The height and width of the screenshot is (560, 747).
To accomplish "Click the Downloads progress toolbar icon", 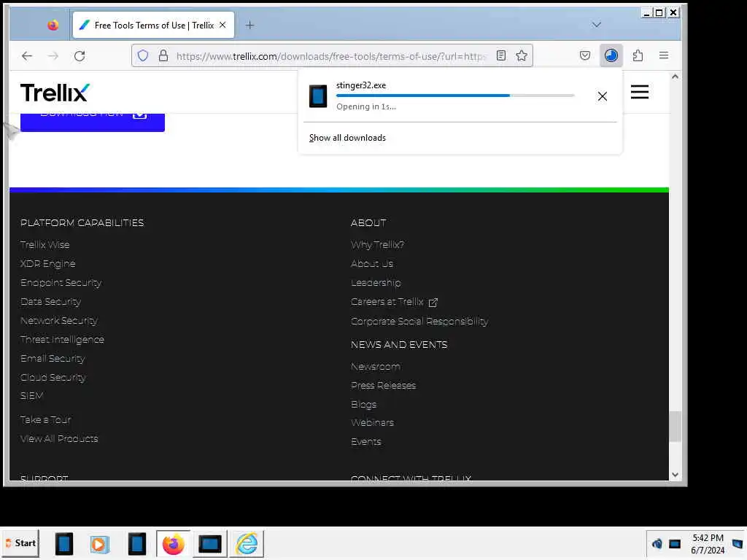I will coord(611,55).
